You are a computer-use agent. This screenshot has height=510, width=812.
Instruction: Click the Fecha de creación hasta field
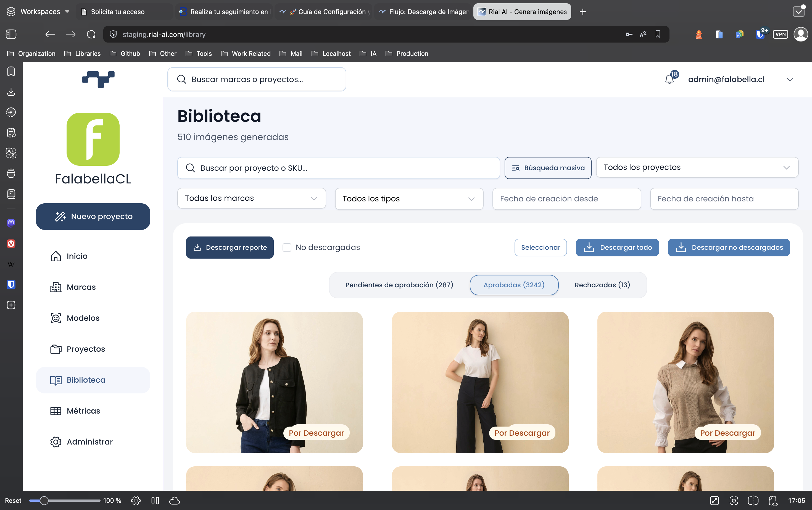pos(724,199)
